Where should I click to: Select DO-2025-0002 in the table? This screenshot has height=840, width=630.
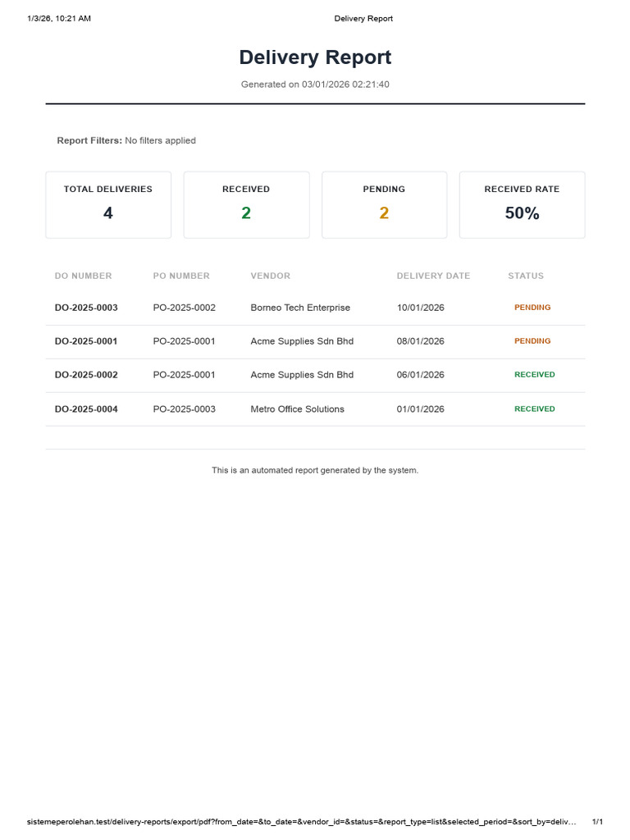coord(86,375)
